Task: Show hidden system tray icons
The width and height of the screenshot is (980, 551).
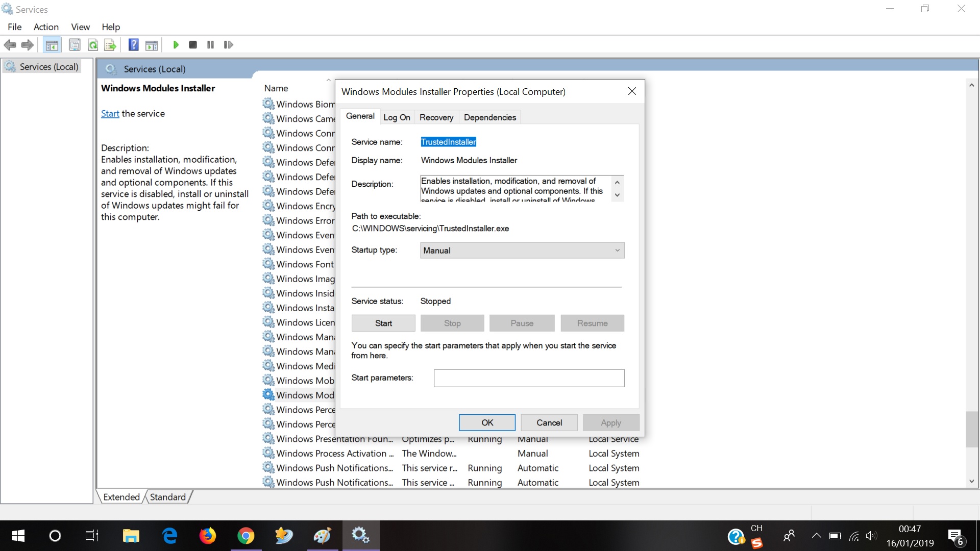Action: point(817,536)
